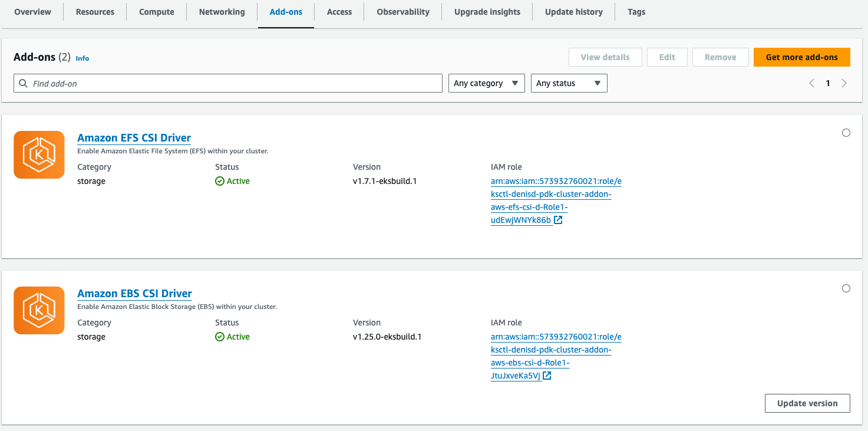Go to previous page arrow
This screenshot has width=868, height=431.
[811, 83]
